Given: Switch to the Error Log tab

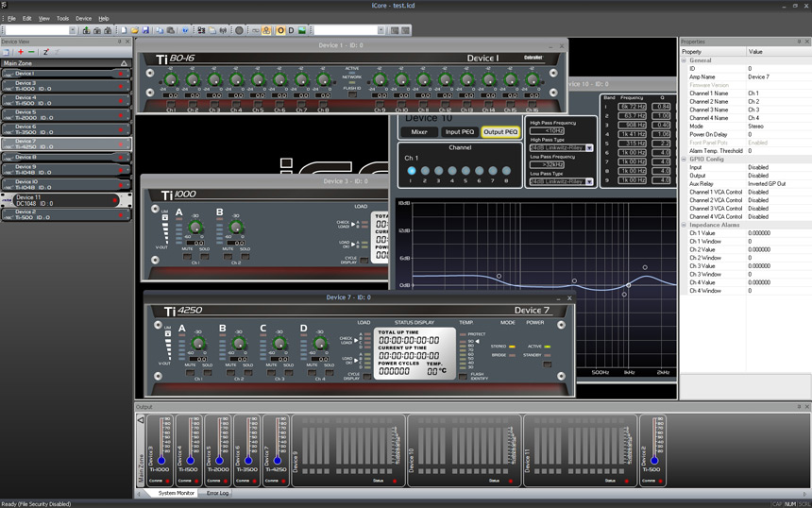Looking at the screenshot, I should click(218, 493).
